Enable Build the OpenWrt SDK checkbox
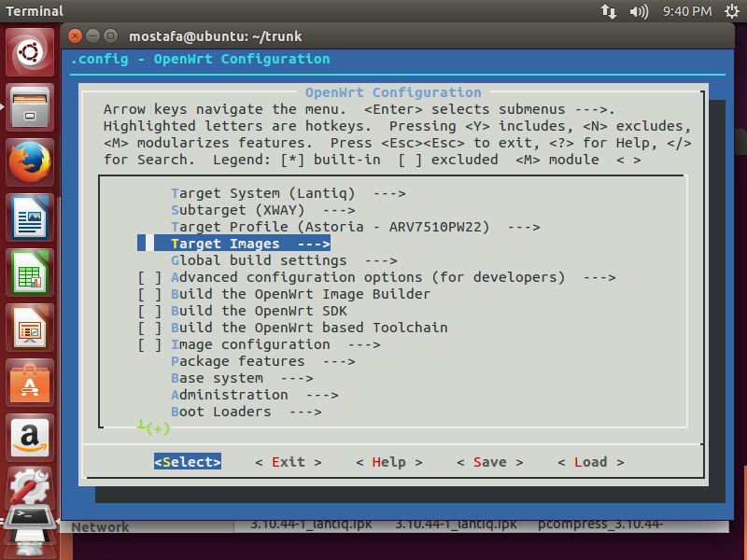Viewport: 747px width, 560px height. [149, 311]
